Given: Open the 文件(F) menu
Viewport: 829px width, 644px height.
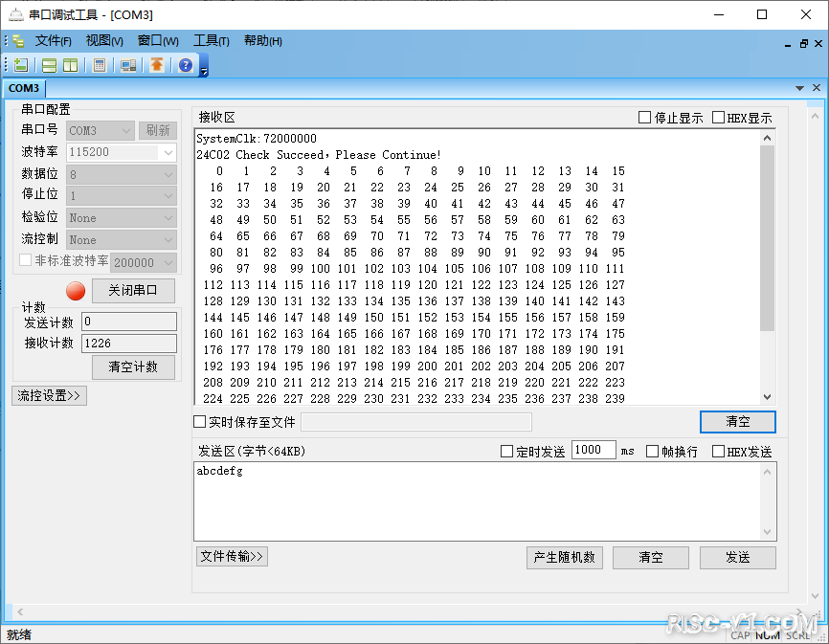Looking at the screenshot, I should 53,41.
